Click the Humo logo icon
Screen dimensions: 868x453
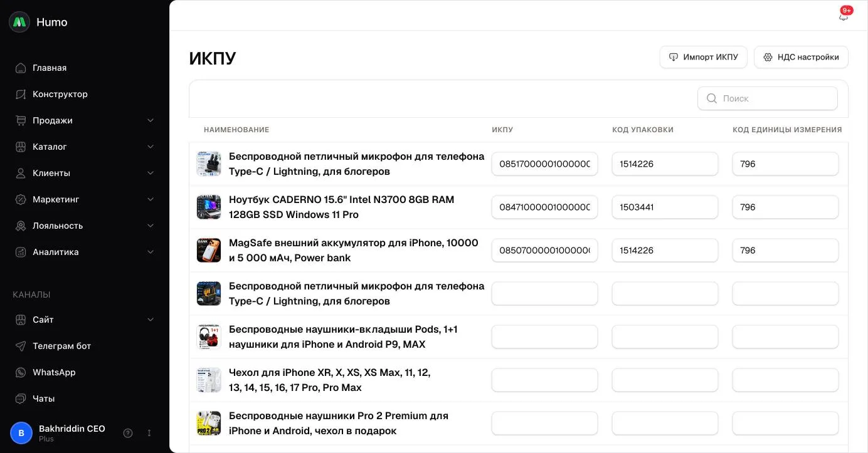(x=19, y=22)
